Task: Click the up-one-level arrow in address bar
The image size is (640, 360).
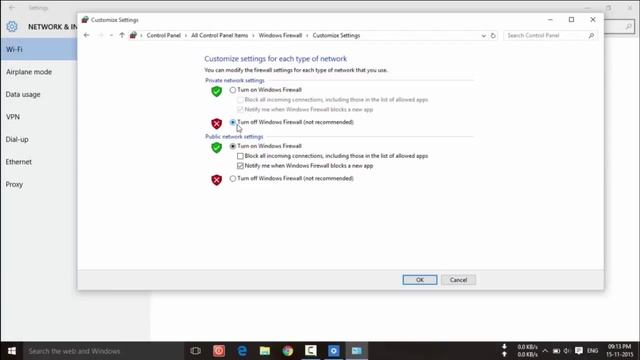Action: pyautogui.click(x=122, y=36)
